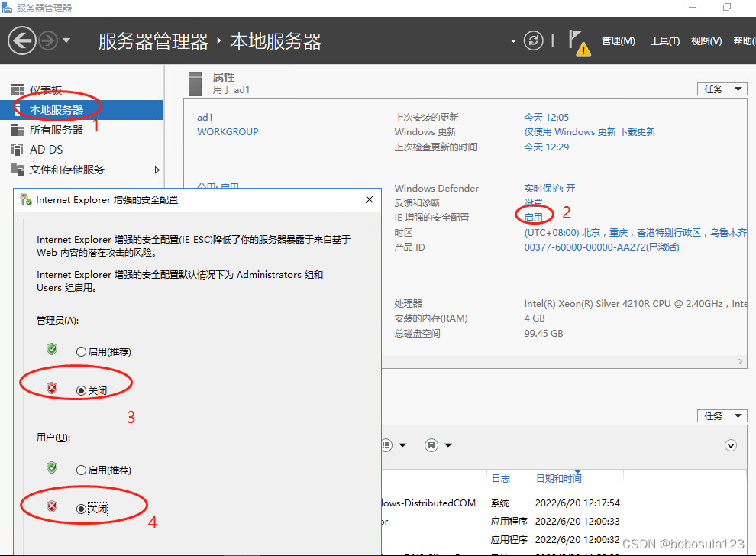The image size is (756, 556).
Task: Click the 文件和存储服务 icon
Action: [x=18, y=170]
